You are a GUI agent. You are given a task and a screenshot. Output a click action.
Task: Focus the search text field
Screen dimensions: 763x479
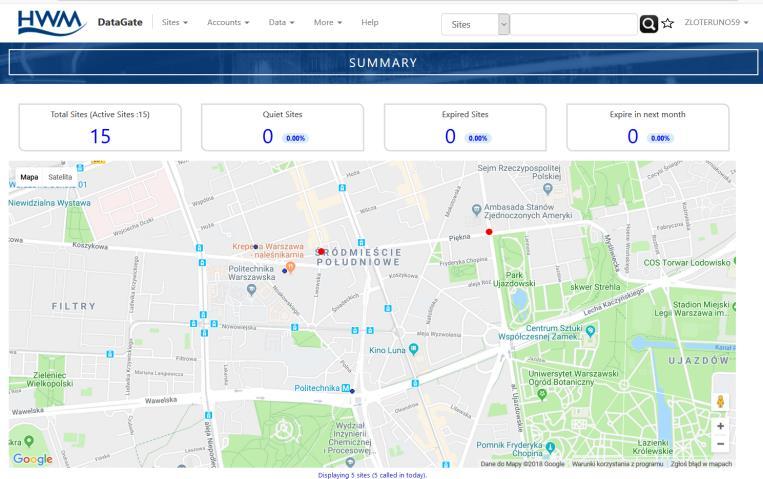tap(574, 24)
